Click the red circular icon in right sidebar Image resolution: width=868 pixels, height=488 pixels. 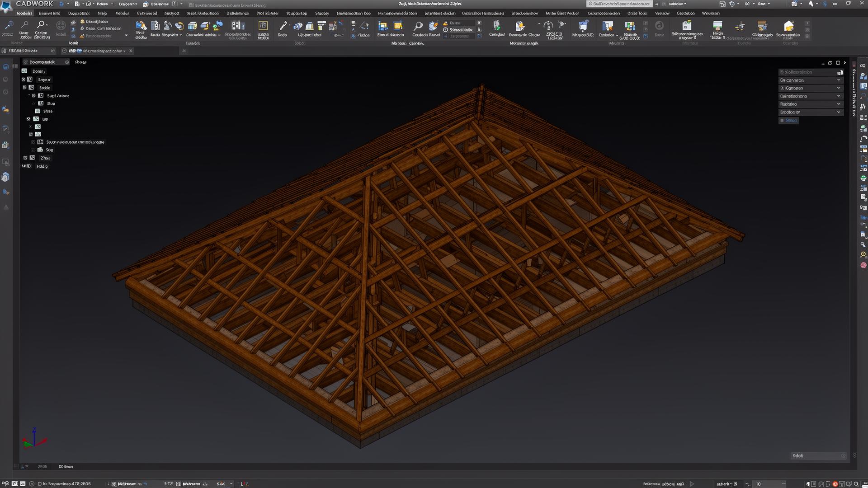point(863,265)
